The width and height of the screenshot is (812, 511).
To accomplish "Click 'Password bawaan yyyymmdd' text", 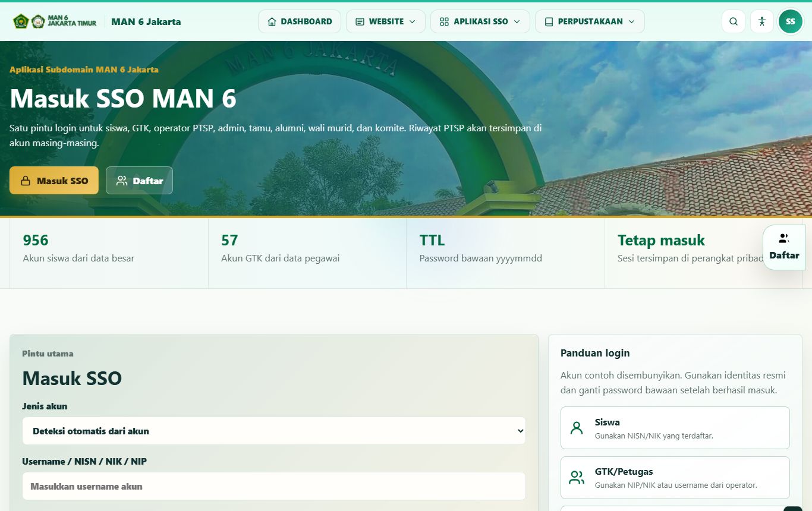I will coord(481,258).
